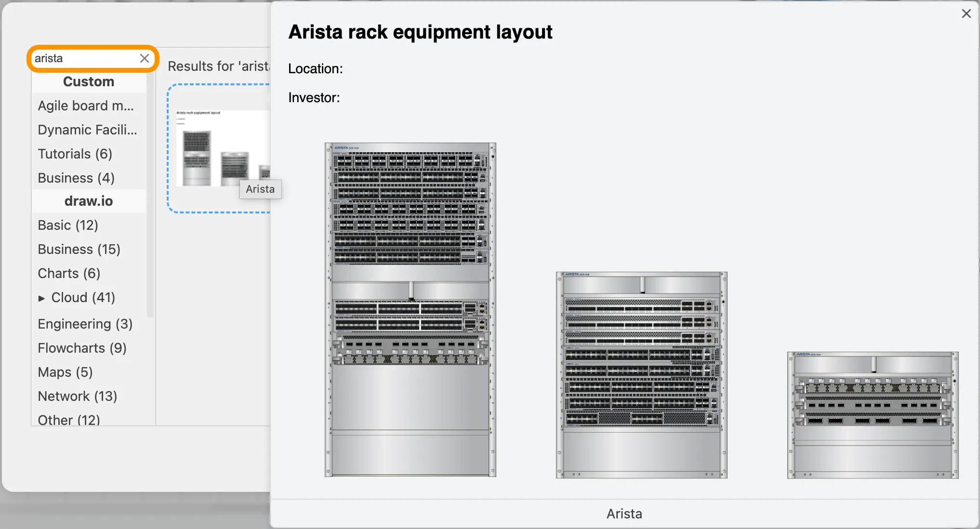The width and height of the screenshot is (980, 529).
Task: Choose the Charts (6) category
Action: (89, 273)
